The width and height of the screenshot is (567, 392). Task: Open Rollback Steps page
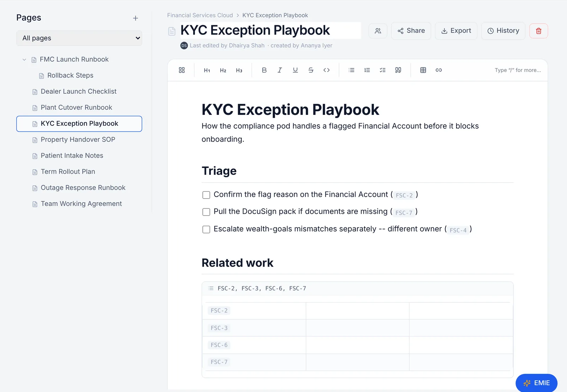pos(70,75)
